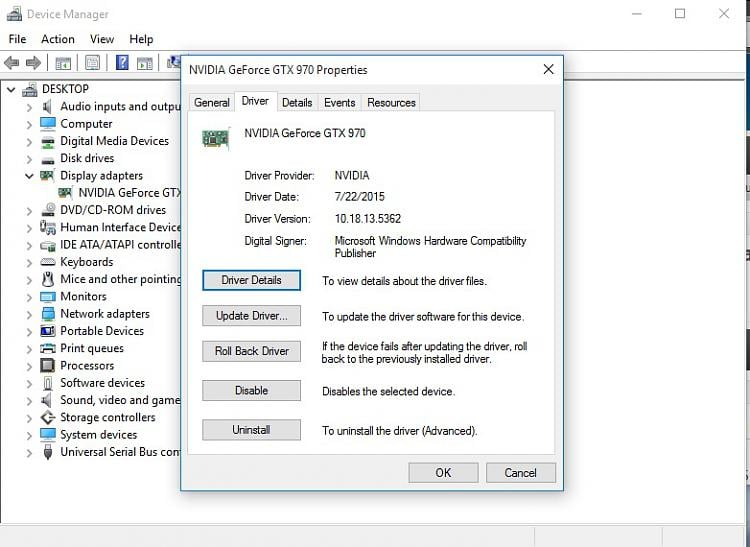This screenshot has height=547, width=750.
Task: Click the Storage controllers icon
Action: tap(48, 417)
